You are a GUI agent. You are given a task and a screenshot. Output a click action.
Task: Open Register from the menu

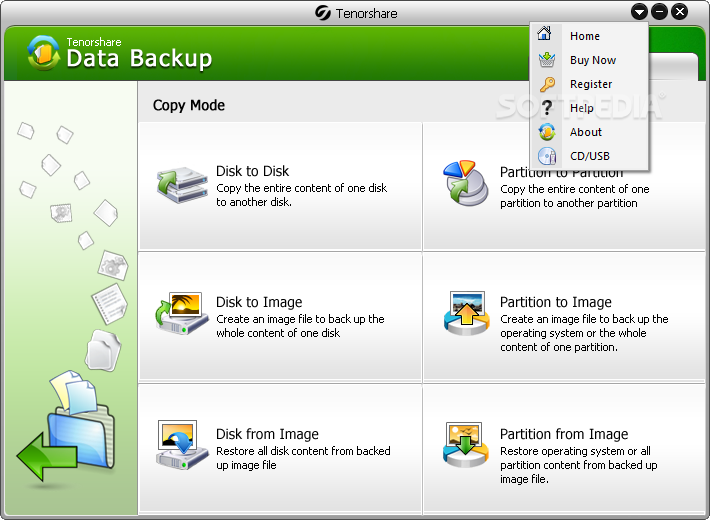click(590, 84)
